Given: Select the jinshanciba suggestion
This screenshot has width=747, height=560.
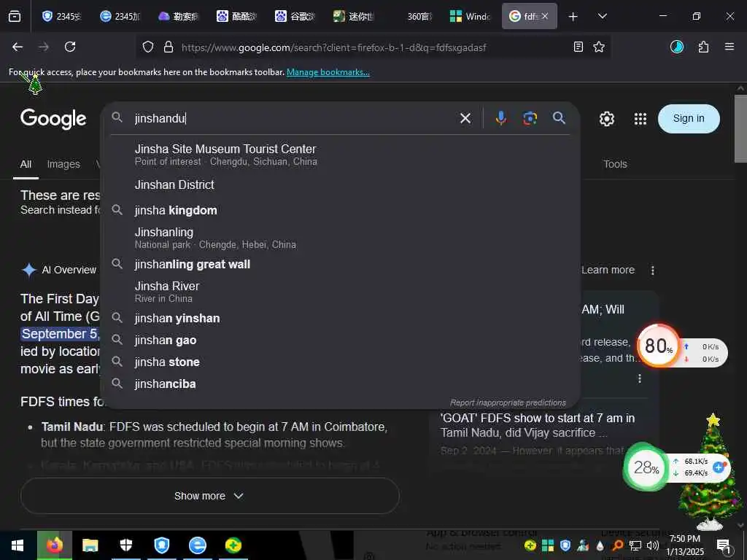Looking at the screenshot, I should pos(340,384).
